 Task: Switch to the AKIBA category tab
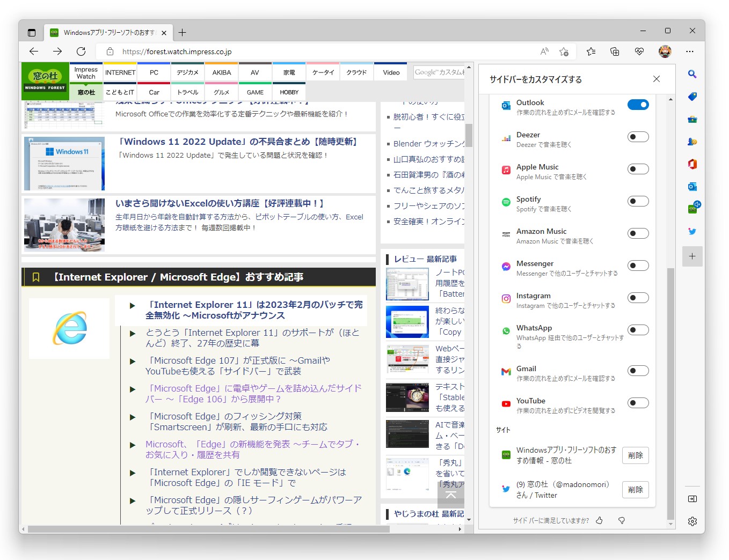(221, 72)
